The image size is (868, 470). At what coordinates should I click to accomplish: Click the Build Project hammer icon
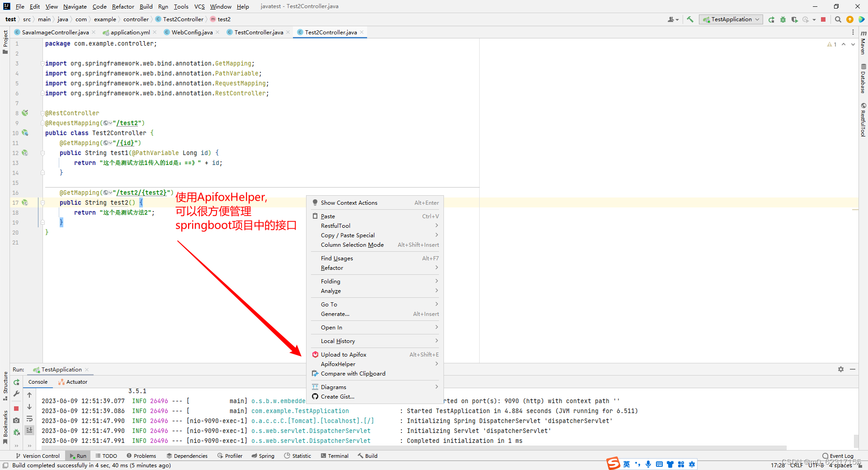[x=690, y=19]
